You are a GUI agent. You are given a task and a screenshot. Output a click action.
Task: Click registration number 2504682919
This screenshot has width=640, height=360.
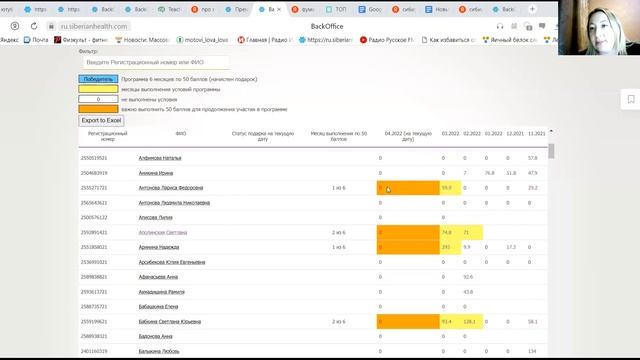click(94, 173)
